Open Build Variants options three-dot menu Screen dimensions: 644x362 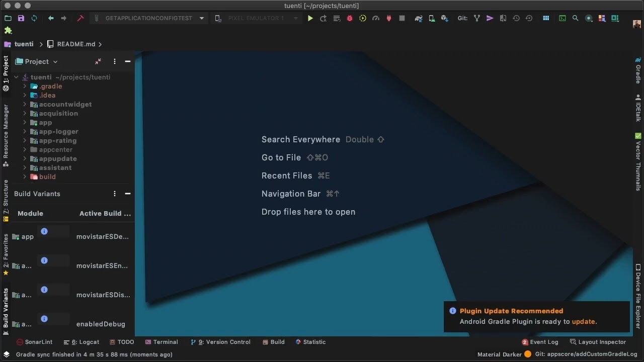[x=115, y=194]
